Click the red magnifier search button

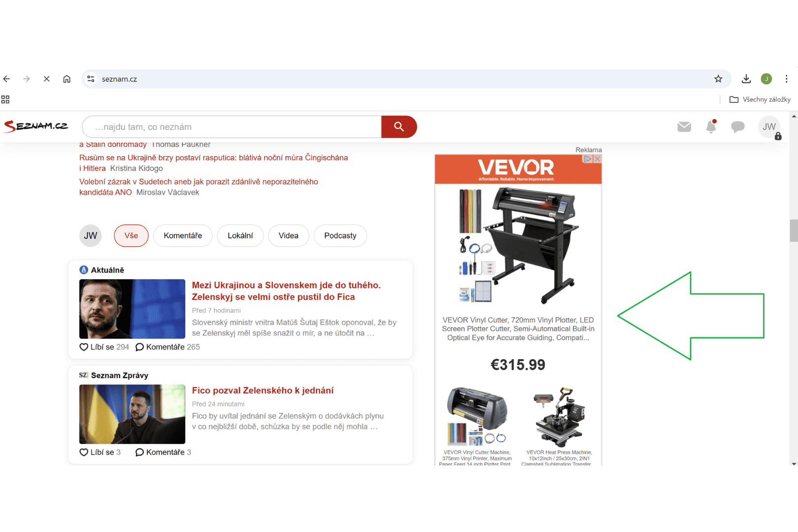(x=399, y=127)
